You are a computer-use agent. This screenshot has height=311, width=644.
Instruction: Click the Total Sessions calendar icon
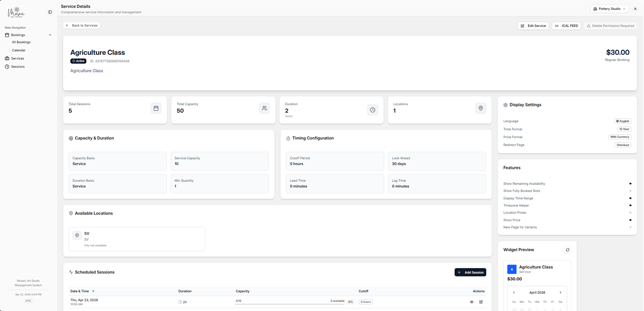pyautogui.click(x=156, y=108)
